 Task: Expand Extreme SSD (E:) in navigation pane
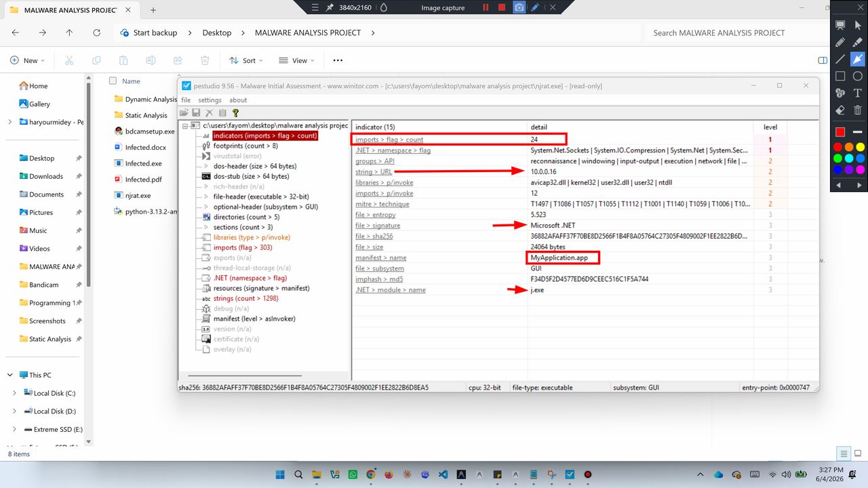(15, 430)
